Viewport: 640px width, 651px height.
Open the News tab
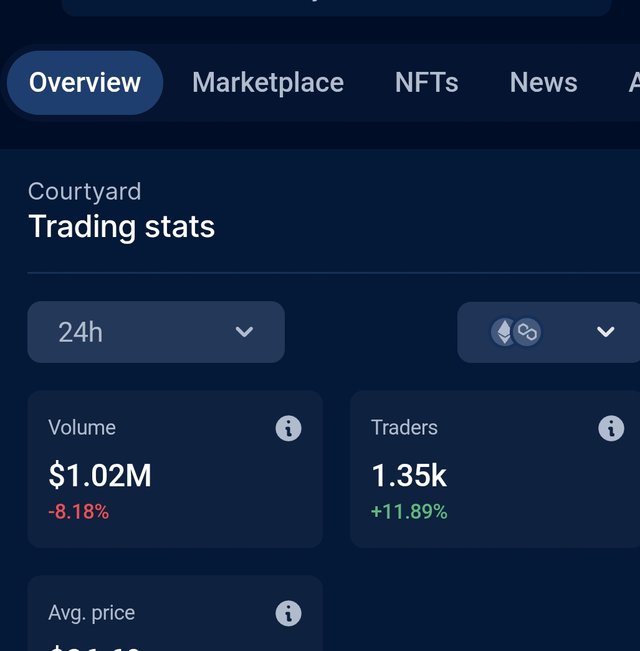[543, 82]
